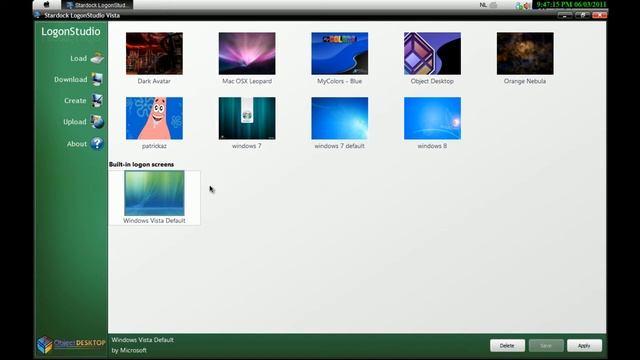
Task: Minimize the LogonStudio window
Action: click(x=565, y=15)
